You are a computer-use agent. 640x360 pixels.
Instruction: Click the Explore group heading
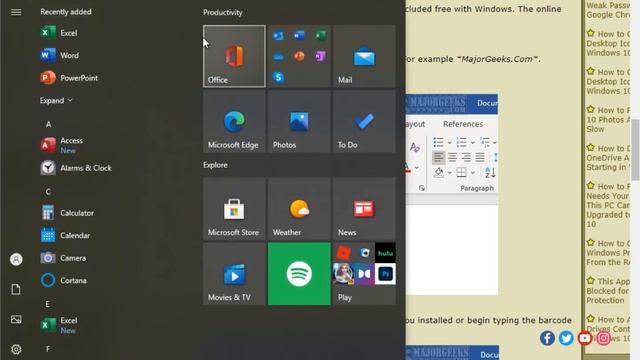coord(215,165)
